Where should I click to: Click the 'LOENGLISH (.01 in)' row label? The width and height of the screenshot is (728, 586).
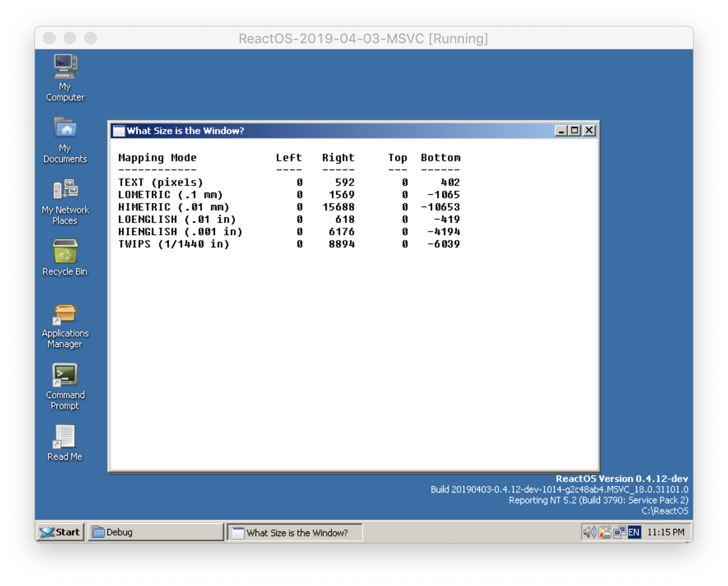point(177,219)
